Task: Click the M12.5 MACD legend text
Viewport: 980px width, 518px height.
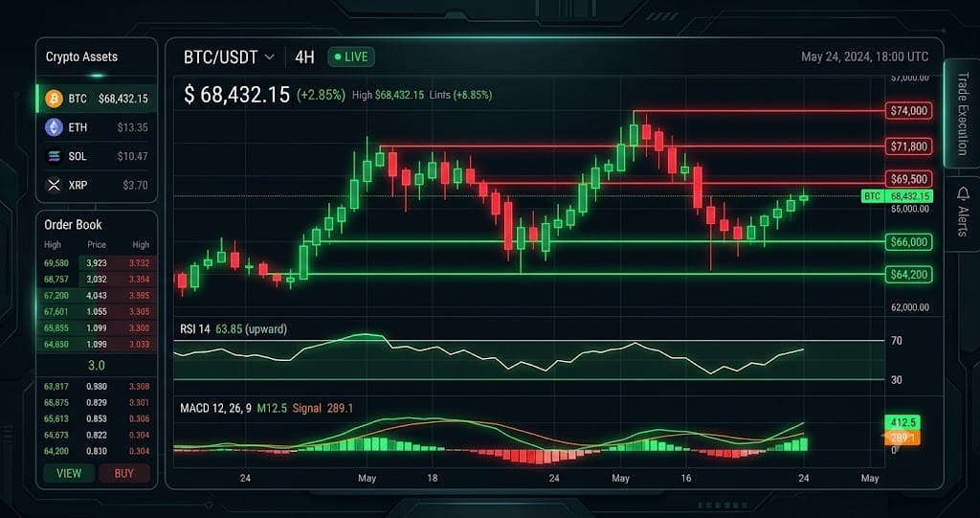Action: tap(271, 409)
